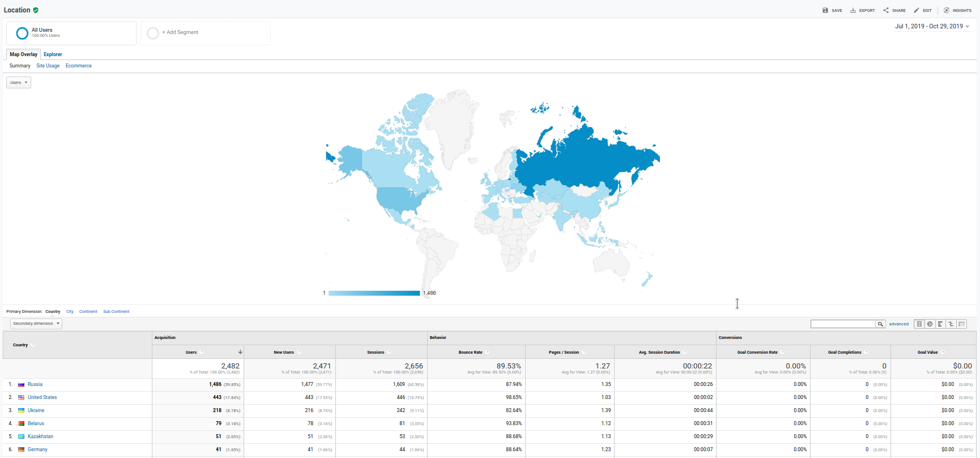Show the Ecommerce metric group
Image resolution: width=980 pixels, height=458 pixels.
pyautogui.click(x=79, y=66)
